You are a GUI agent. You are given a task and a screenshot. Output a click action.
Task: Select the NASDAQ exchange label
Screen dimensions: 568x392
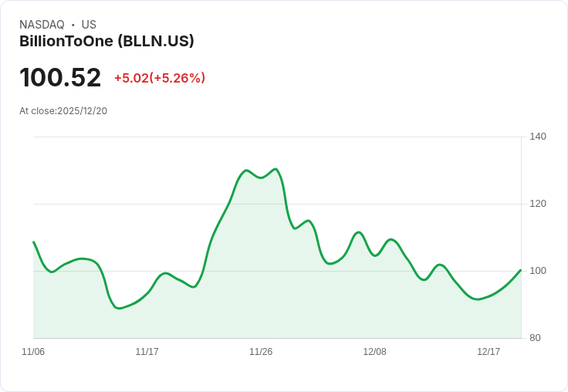pyautogui.click(x=42, y=25)
